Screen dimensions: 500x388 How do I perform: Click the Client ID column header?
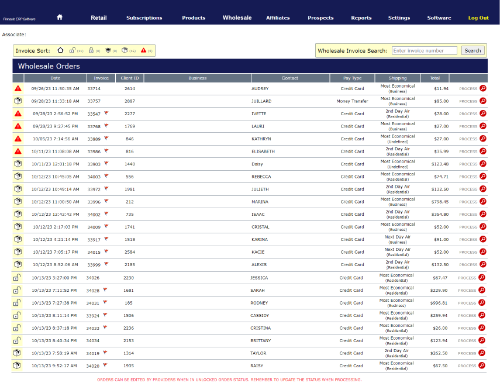coord(130,78)
